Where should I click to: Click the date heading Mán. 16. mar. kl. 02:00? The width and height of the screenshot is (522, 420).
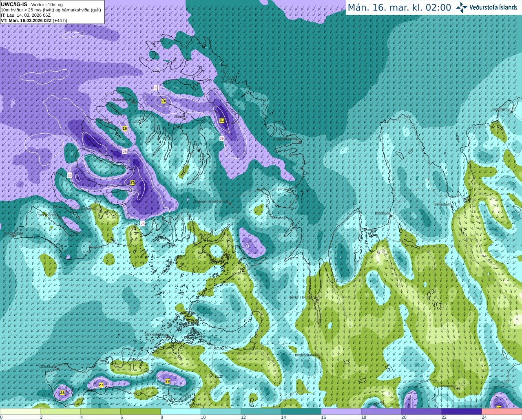pyautogui.click(x=399, y=8)
